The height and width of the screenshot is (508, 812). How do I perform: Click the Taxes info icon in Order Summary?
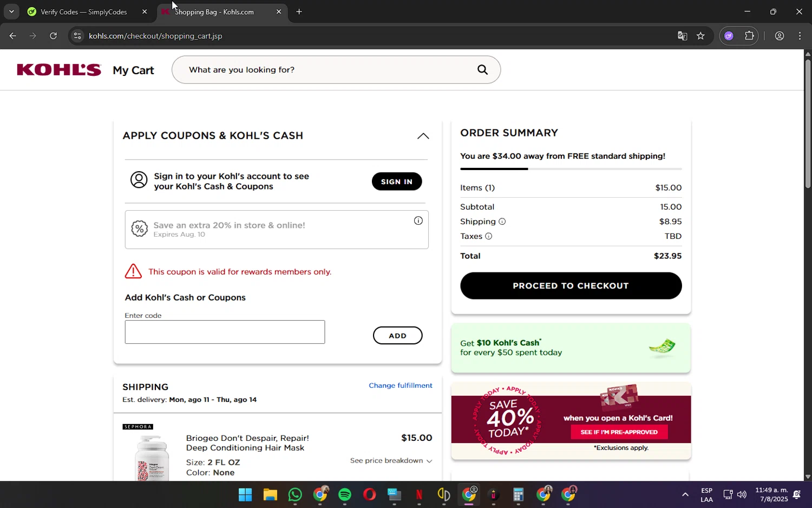[x=488, y=236]
